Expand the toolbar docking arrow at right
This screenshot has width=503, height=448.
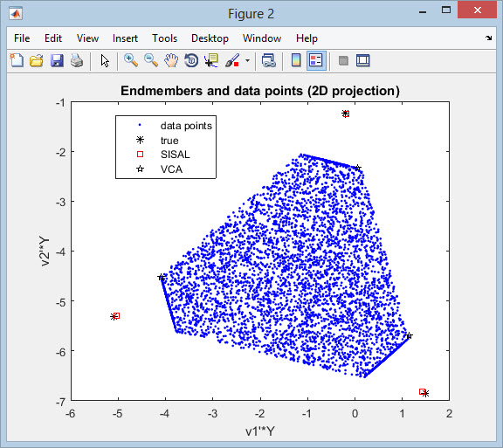click(x=488, y=38)
